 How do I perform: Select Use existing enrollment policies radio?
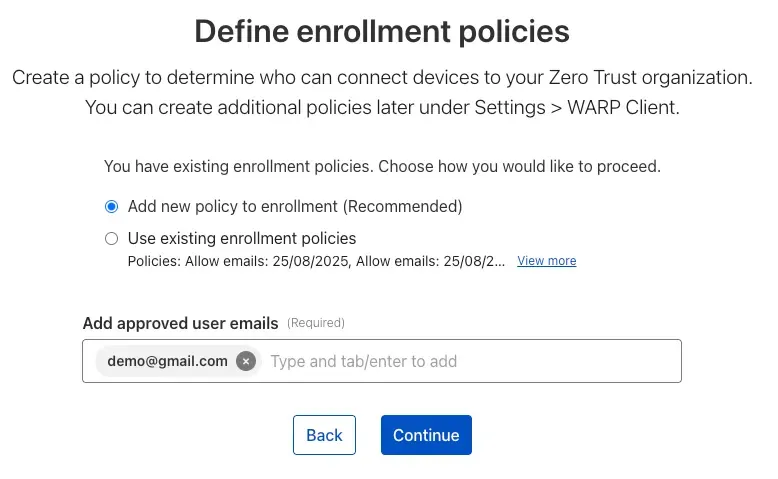point(111,238)
